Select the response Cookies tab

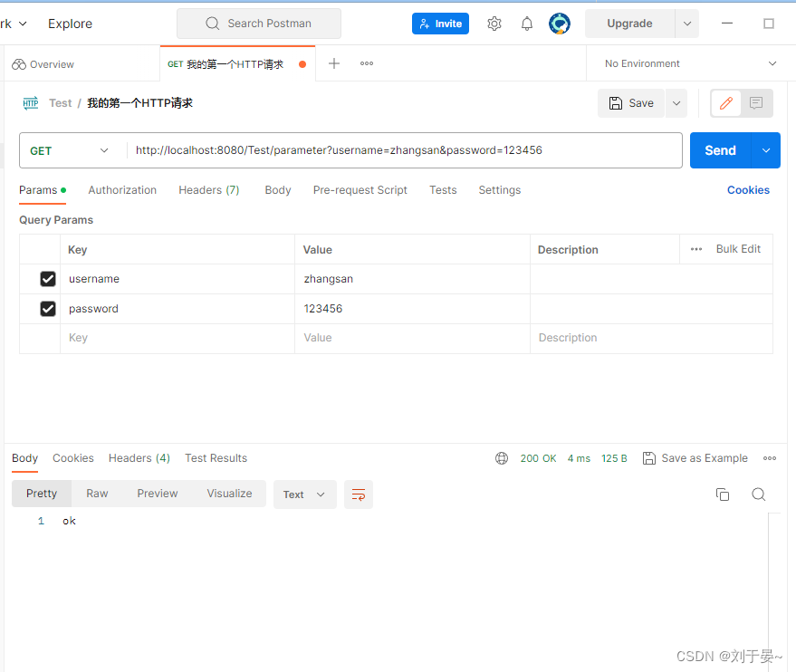pyautogui.click(x=73, y=458)
